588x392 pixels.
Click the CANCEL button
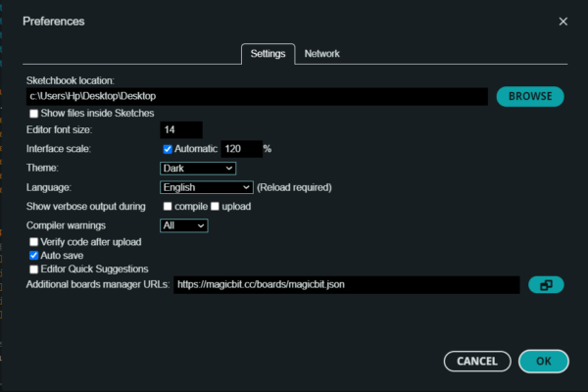tap(477, 361)
